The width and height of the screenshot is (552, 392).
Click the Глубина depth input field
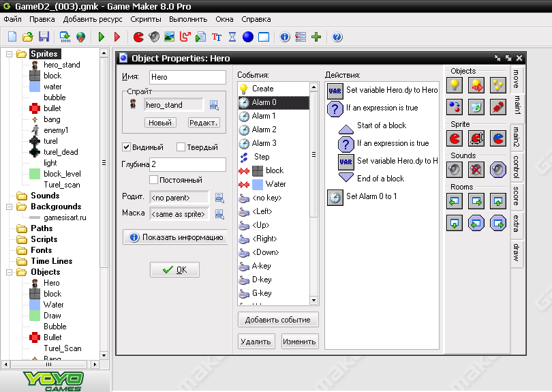click(x=187, y=164)
